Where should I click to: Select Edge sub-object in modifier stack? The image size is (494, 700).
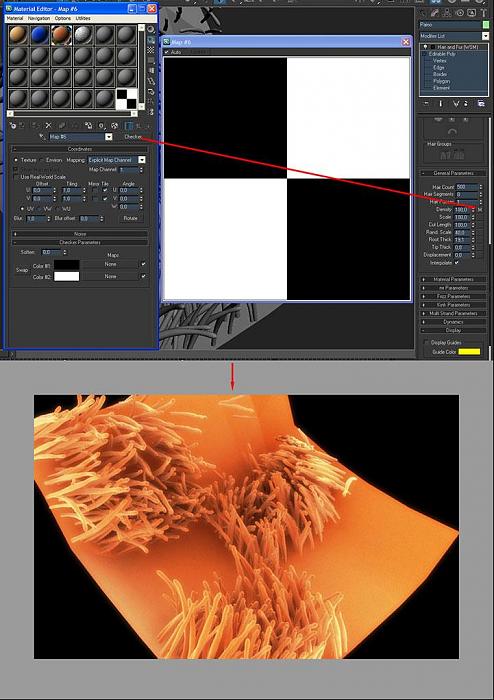point(439,67)
